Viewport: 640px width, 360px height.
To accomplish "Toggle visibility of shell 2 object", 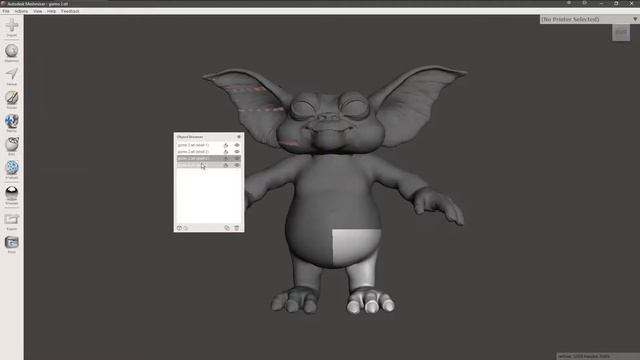I will pos(237,151).
